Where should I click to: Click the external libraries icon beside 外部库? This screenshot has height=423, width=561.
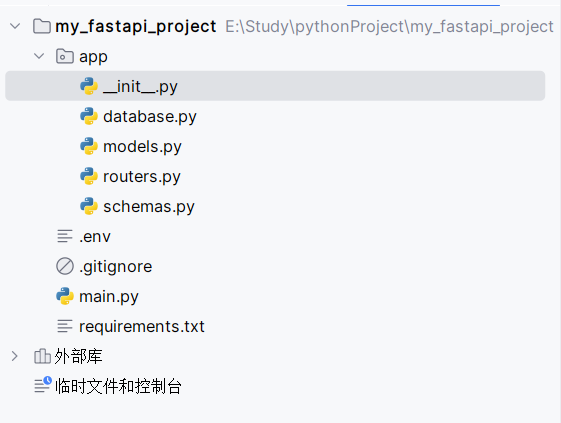[42, 356]
